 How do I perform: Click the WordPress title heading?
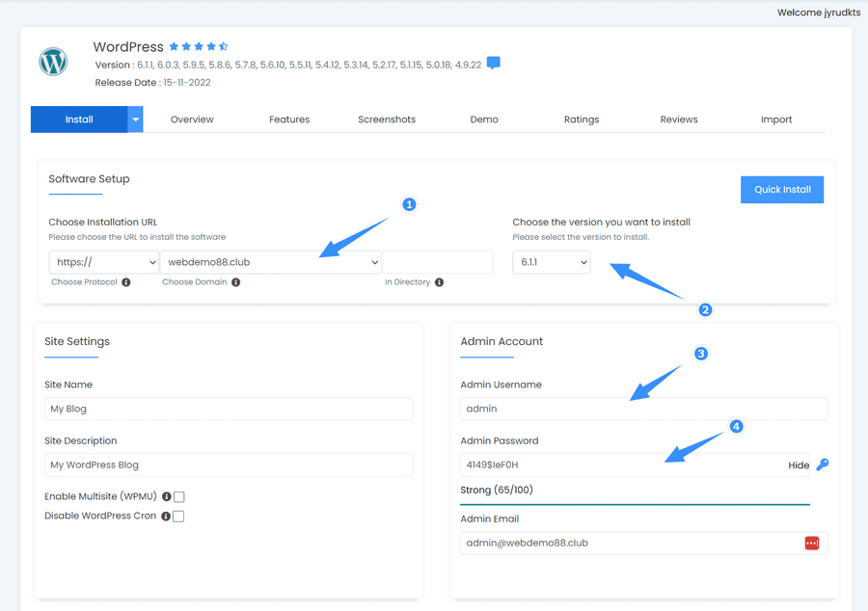coord(128,47)
